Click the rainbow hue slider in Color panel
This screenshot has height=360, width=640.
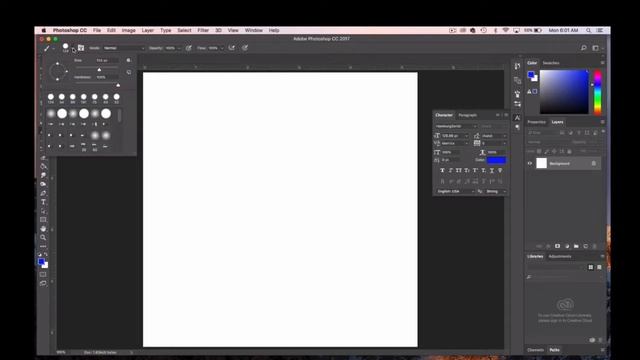(x=598, y=92)
